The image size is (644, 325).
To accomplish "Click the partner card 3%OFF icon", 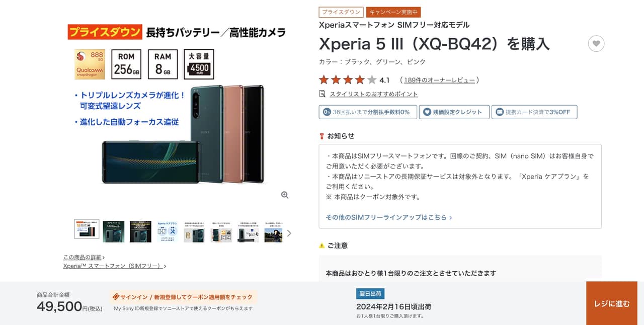I will 500,112.
